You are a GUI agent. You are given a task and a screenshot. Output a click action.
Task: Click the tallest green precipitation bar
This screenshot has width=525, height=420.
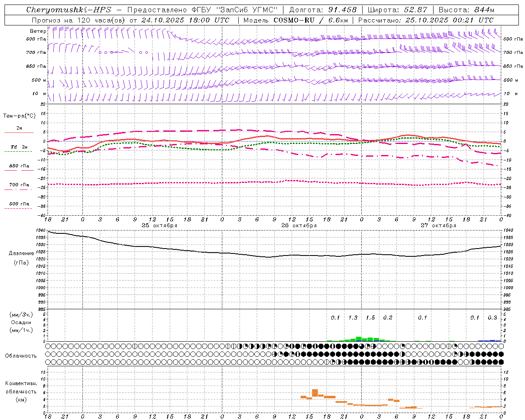359,339
